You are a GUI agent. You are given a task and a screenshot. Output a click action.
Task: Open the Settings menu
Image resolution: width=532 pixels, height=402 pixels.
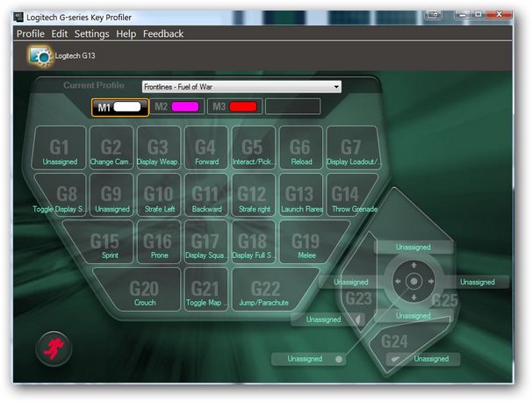coord(91,34)
